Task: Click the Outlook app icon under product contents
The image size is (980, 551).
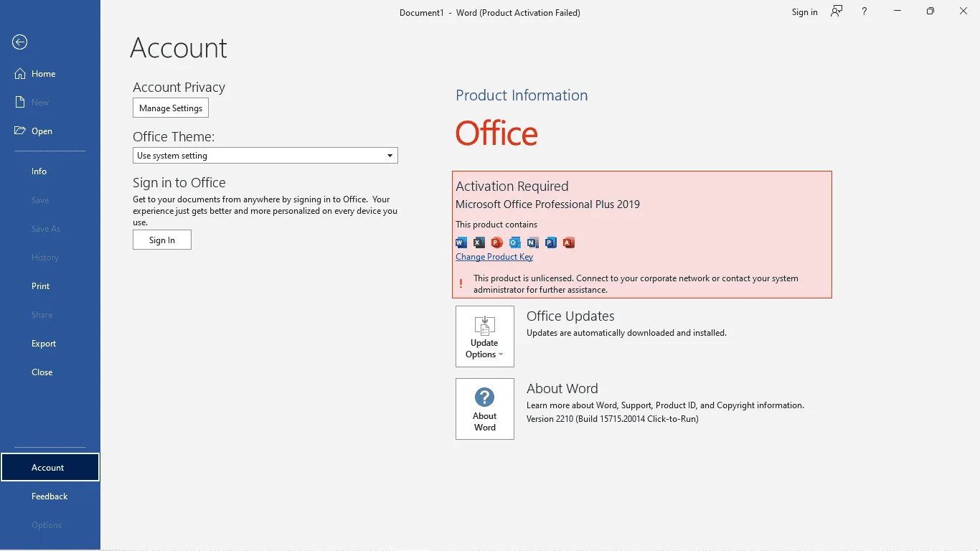Action: click(515, 242)
